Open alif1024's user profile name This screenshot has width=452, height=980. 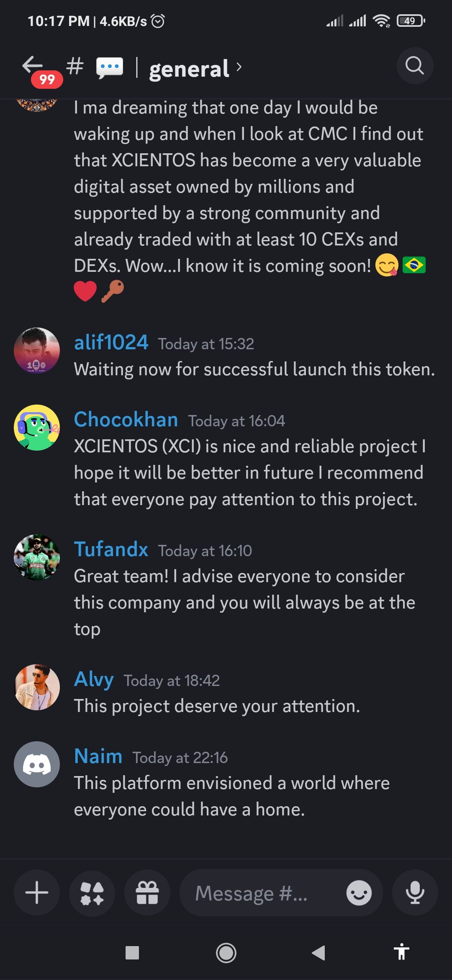[111, 342]
